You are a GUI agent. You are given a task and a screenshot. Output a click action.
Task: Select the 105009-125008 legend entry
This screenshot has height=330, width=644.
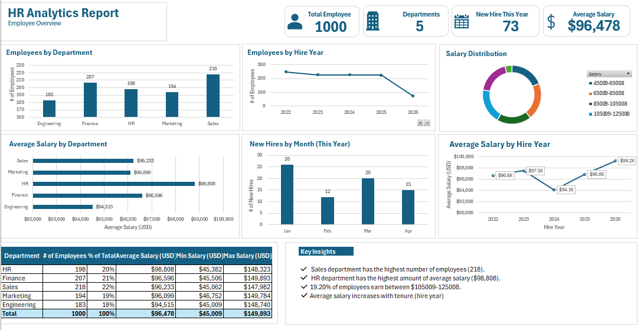609,114
